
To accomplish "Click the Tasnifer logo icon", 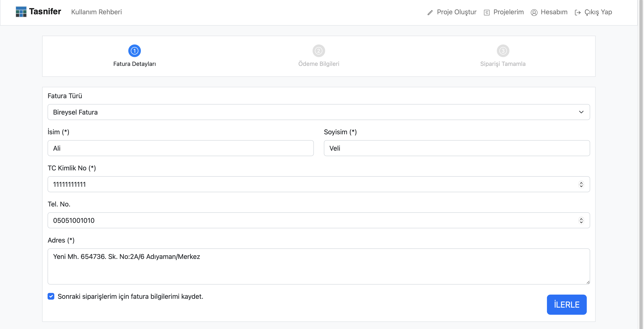I will pos(21,12).
